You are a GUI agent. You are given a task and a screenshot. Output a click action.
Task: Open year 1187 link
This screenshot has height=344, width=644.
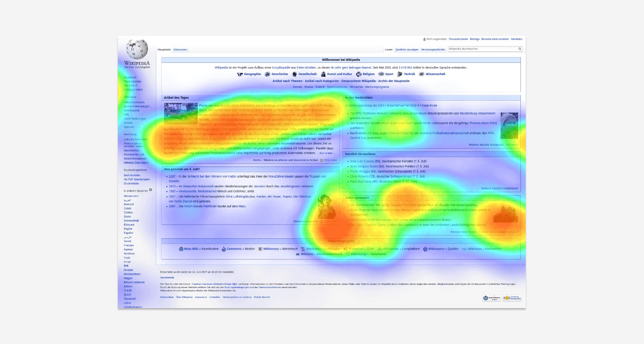pos(172,176)
